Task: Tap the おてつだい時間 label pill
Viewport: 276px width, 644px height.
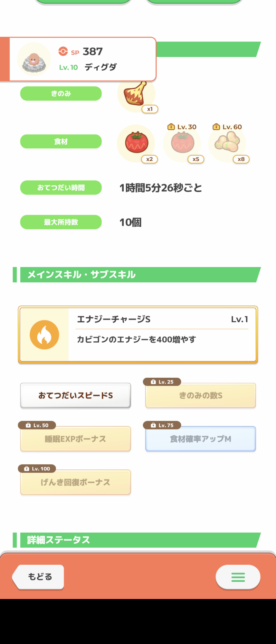Action: 61,188
